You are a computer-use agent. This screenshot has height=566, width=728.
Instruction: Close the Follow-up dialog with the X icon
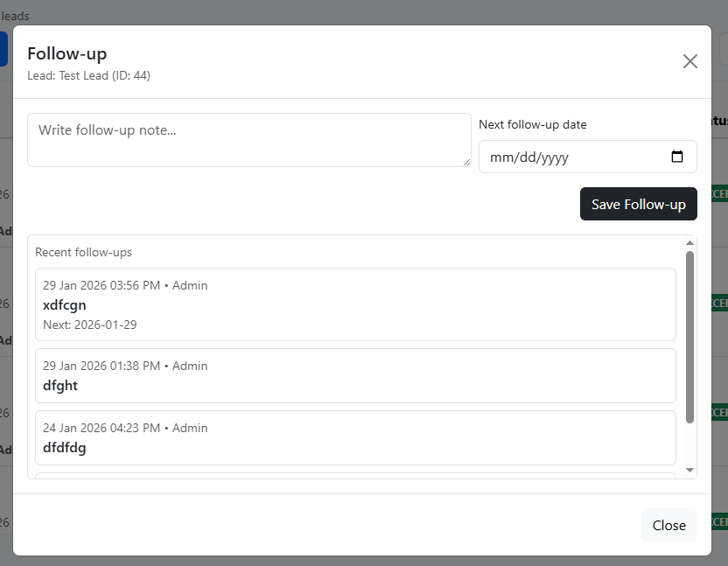coord(689,61)
